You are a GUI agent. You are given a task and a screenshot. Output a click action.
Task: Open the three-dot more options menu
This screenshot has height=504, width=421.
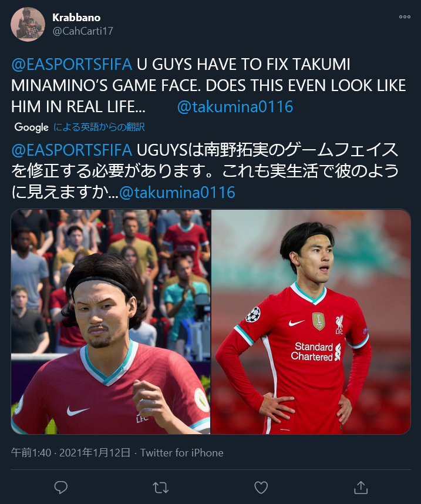[405, 16]
